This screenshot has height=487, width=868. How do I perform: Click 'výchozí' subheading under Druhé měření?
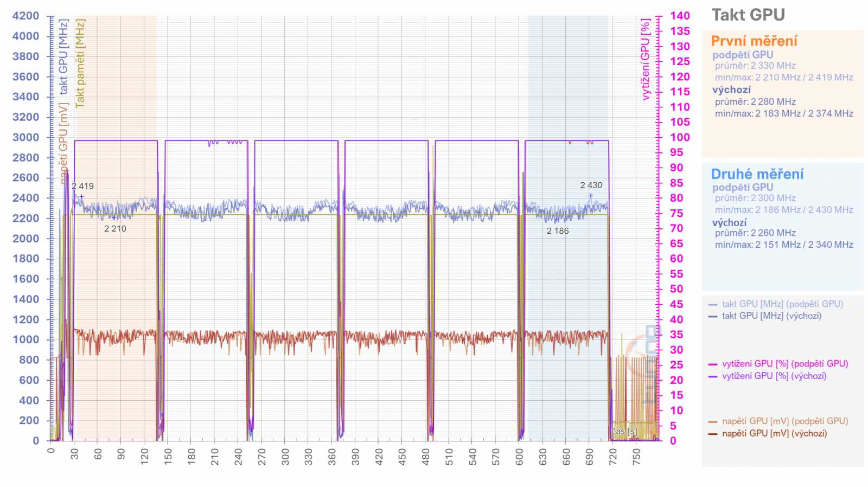coord(729,223)
